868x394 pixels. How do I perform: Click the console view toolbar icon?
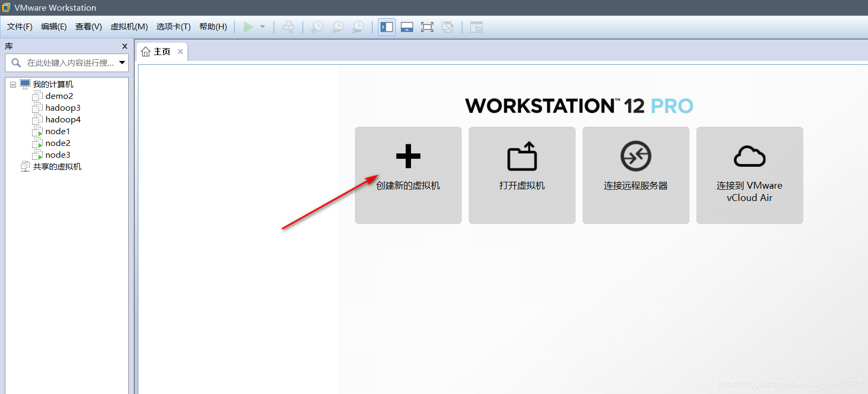pyautogui.click(x=476, y=27)
